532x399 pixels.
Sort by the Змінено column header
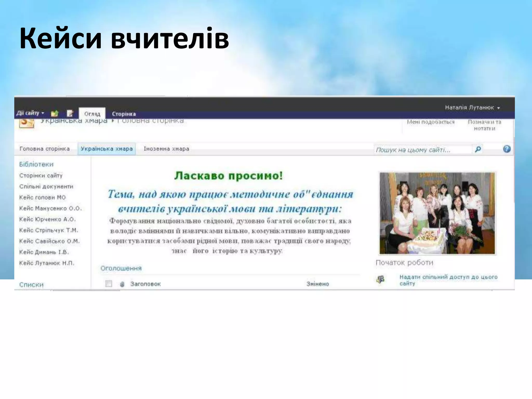tap(318, 284)
